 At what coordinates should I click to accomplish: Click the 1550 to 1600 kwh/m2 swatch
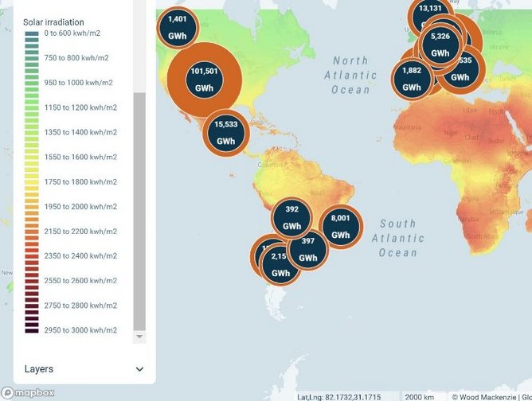point(31,158)
